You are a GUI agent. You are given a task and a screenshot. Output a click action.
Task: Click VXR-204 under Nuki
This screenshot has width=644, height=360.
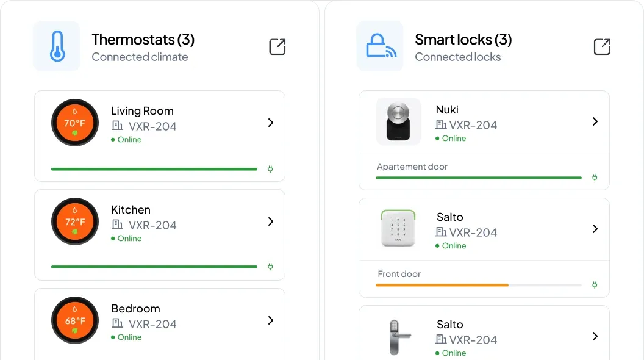pyautogui.click(x=473, y=125)
